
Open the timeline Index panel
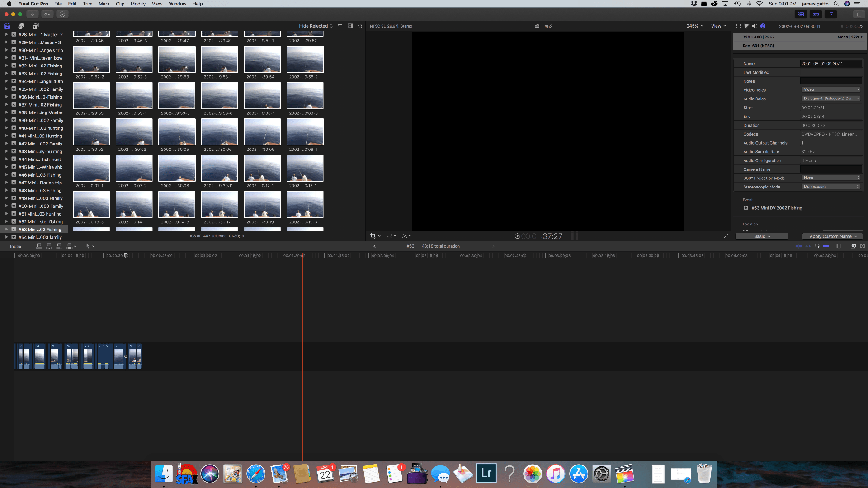(x=16, y=246)
